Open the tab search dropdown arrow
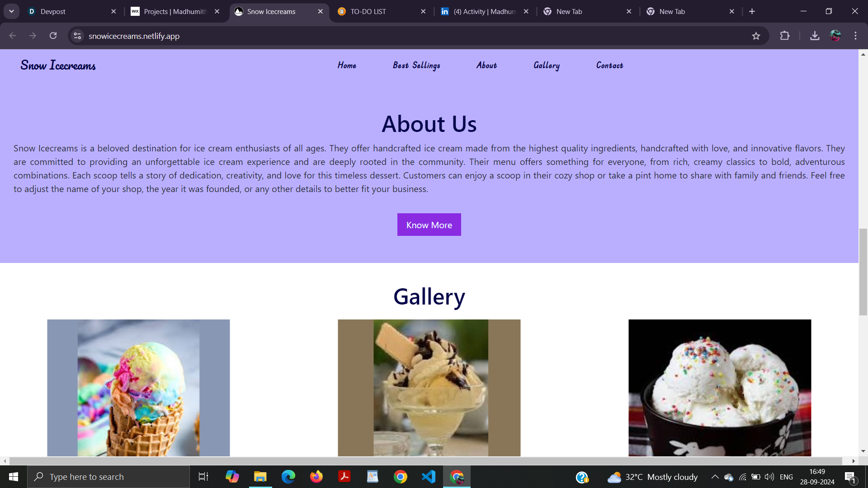The height and width of the screenshot is (488, 868). tap(11, 11)
